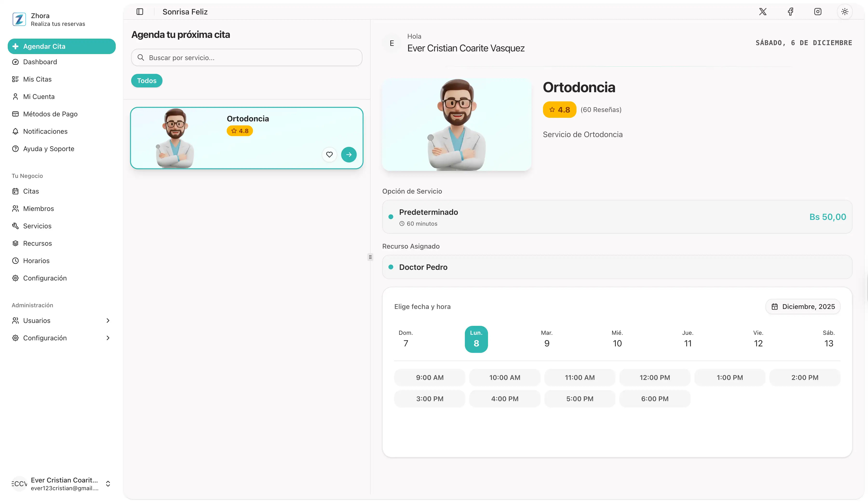Open the account switcher for Ever Cristian
Image resolution: width=868 pixels, height=503 pixels.
(x=108, y=484)
